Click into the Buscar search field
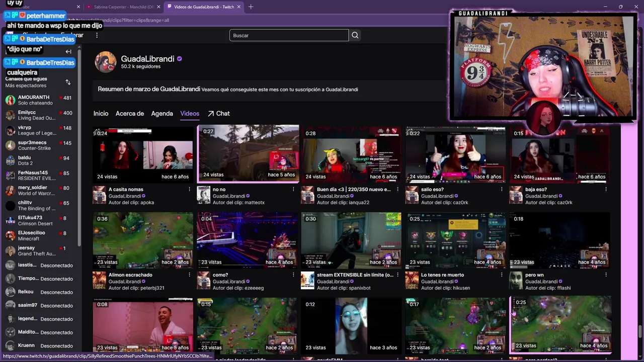 point(289,35)
